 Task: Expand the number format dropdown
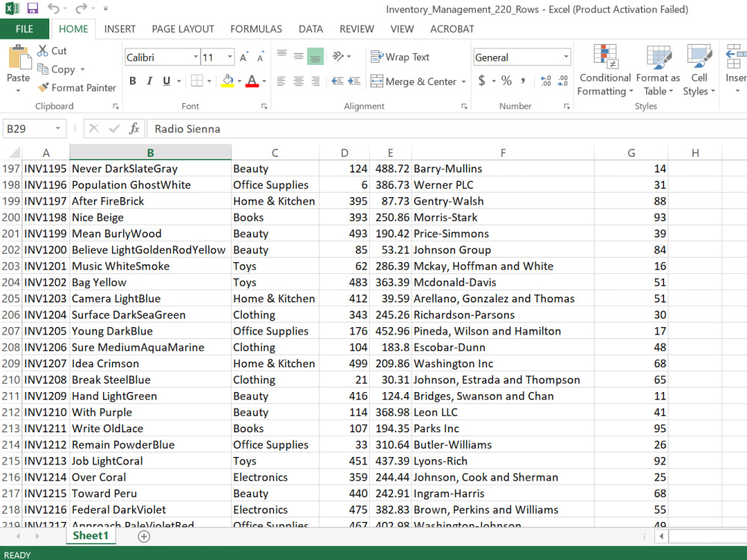pyautogui.click(x=566, y=57)
